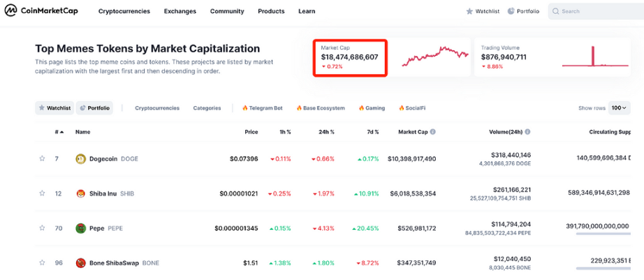This screenshot has width=644, height=280.
Task: Open the Exchanges menu
Action: (180, 11)
